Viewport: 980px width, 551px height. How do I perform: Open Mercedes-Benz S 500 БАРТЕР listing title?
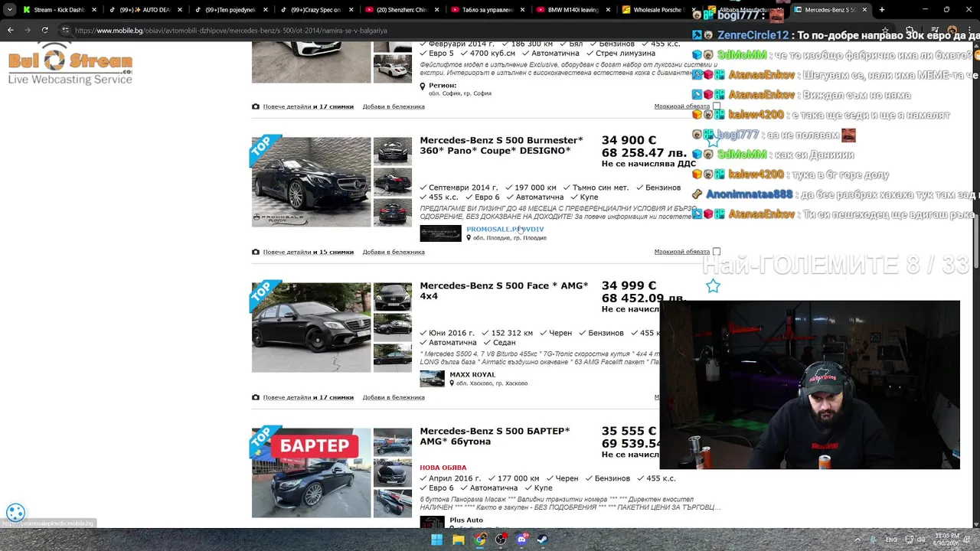click(x=495, y=436)
